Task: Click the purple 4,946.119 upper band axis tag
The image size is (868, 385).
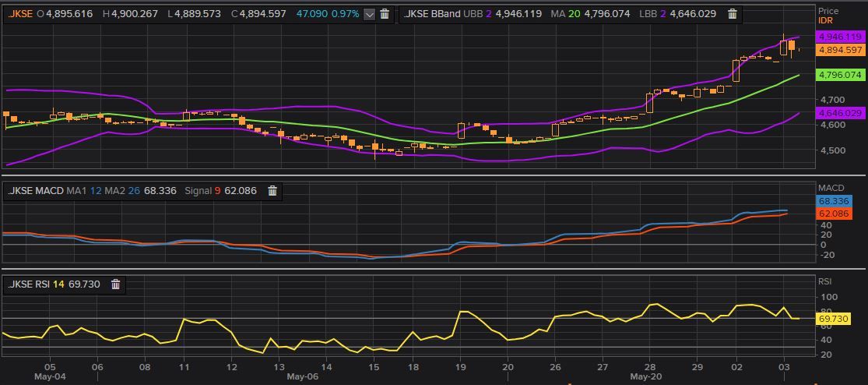Action: [840, 37]
